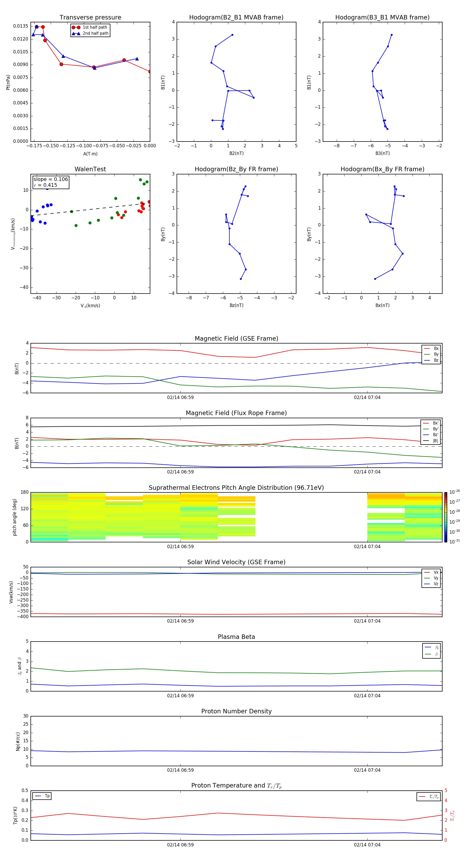The width and height of the screenshot is (473, 868).
Task: Select the "1st half path" legend entry
Action: click(x=90, y=27)
